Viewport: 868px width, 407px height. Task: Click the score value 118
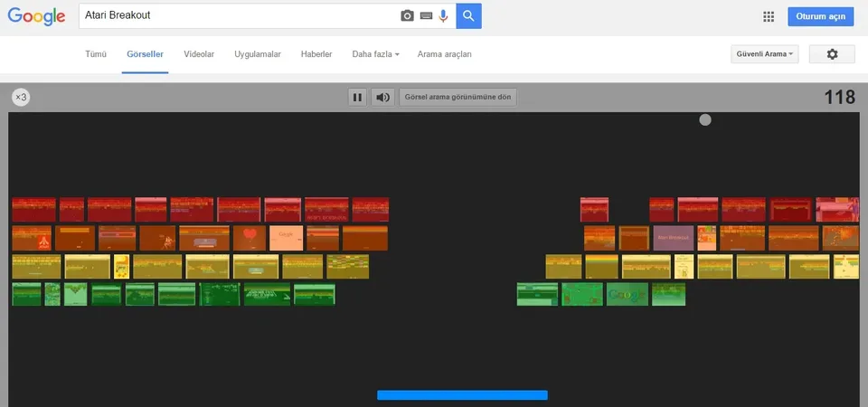click(840, 98)
